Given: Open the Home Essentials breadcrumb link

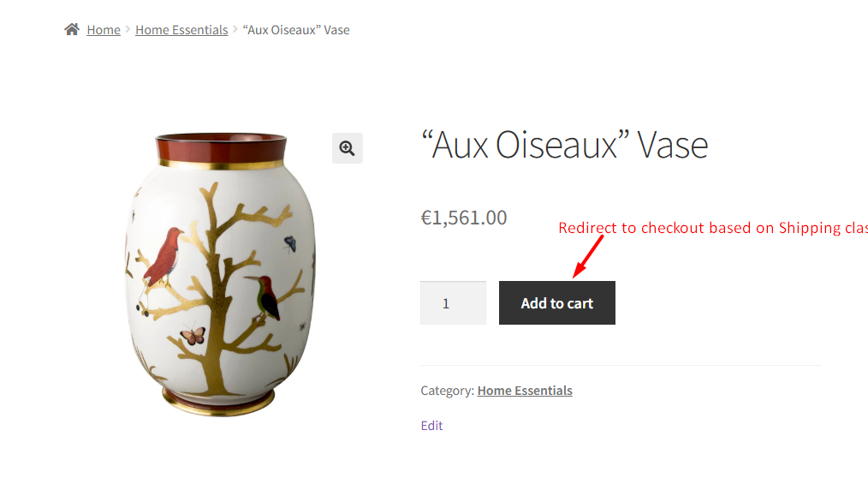Looking at the screenshot, I should click(181, 30).
